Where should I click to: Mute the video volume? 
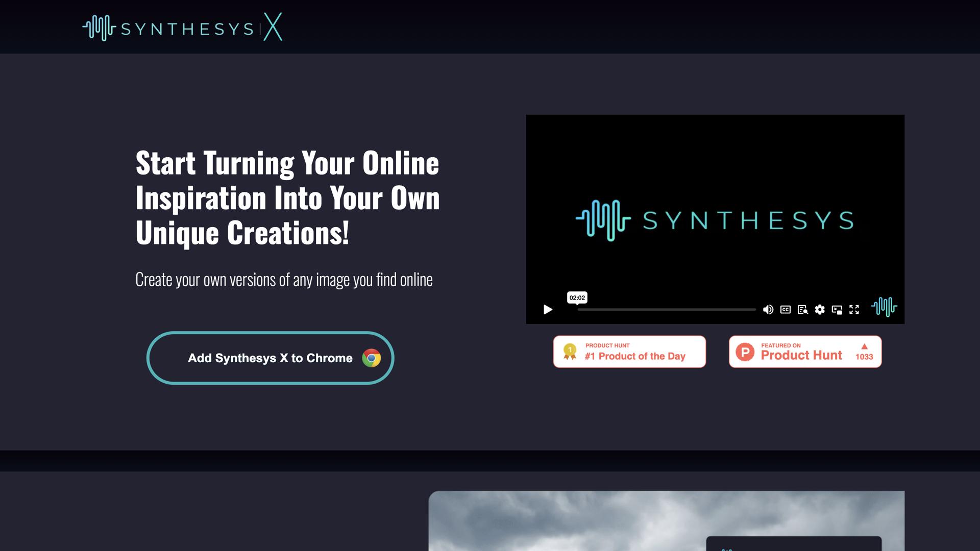pos(768,310)
